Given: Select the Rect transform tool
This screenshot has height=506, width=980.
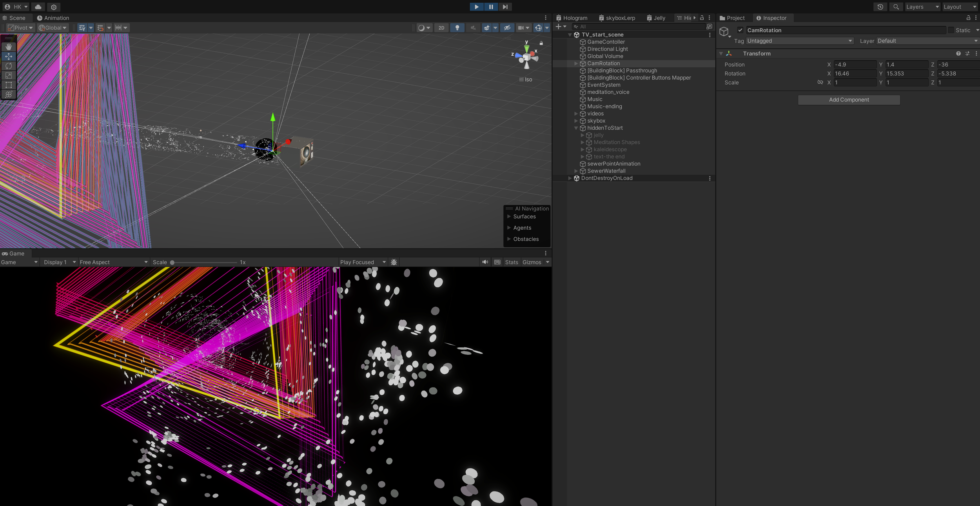Looking at the screenshot, I should (x=9, y=85).
